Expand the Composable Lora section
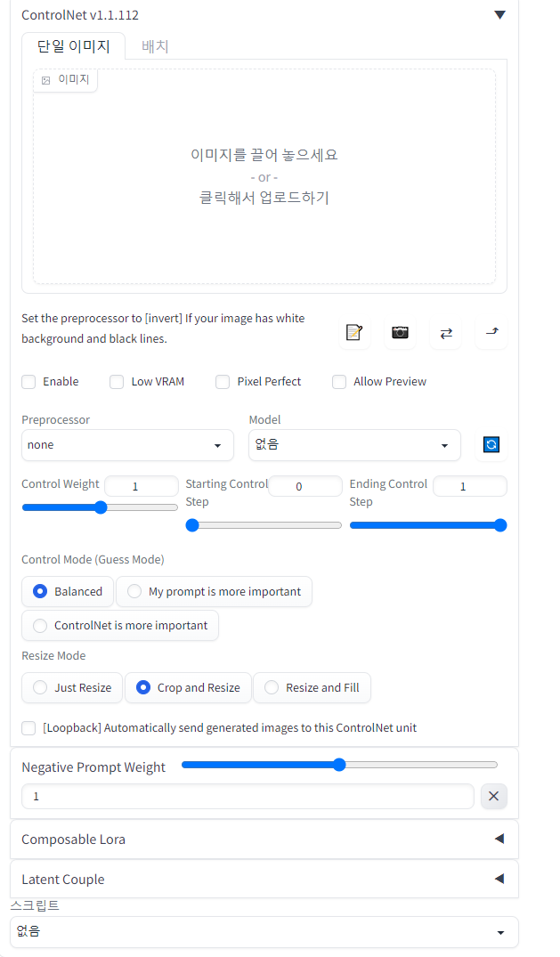560x957 pixels. (264, 839)
